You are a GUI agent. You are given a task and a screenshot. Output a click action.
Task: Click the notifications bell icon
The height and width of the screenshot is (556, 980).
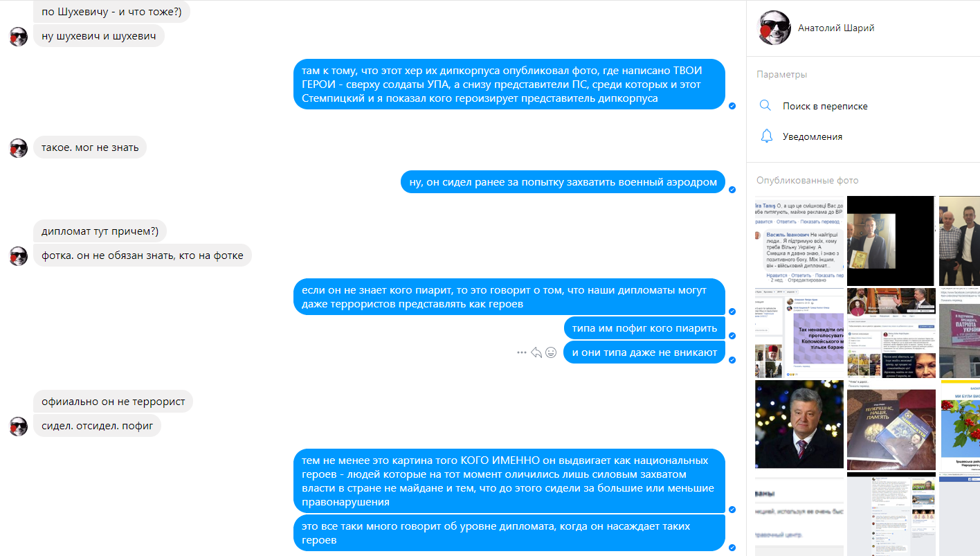[766, 136]
